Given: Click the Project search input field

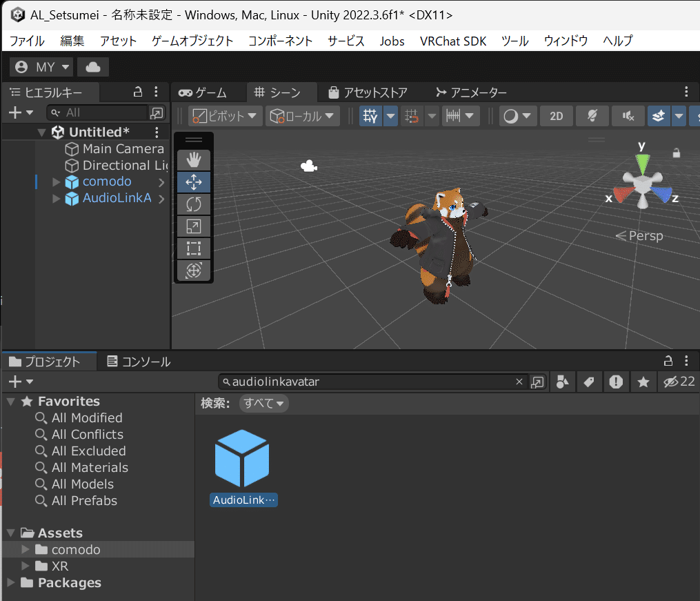Looking at the screenshot, I should (373, 382).
